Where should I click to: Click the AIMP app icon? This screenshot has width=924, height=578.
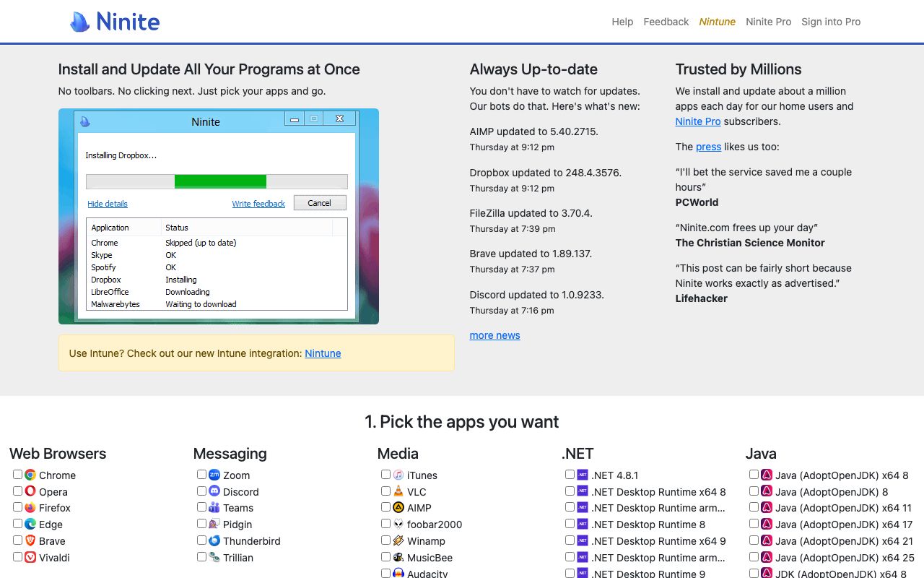(398, 508)
